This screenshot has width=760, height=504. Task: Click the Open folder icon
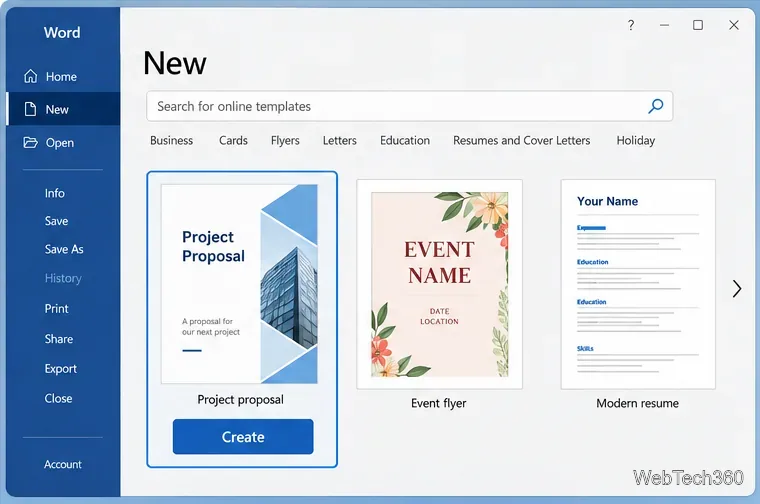tap(31, 142)
